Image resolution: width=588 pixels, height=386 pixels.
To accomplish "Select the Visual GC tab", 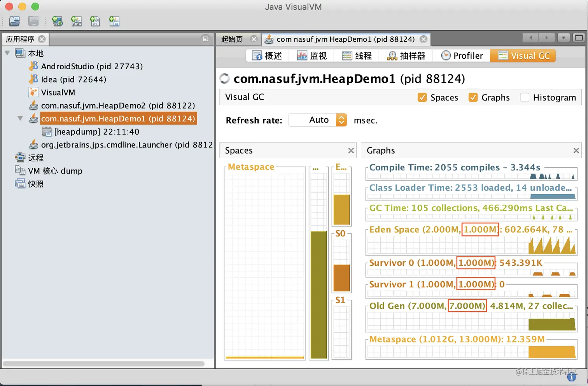I will click(x=523, y=56).
